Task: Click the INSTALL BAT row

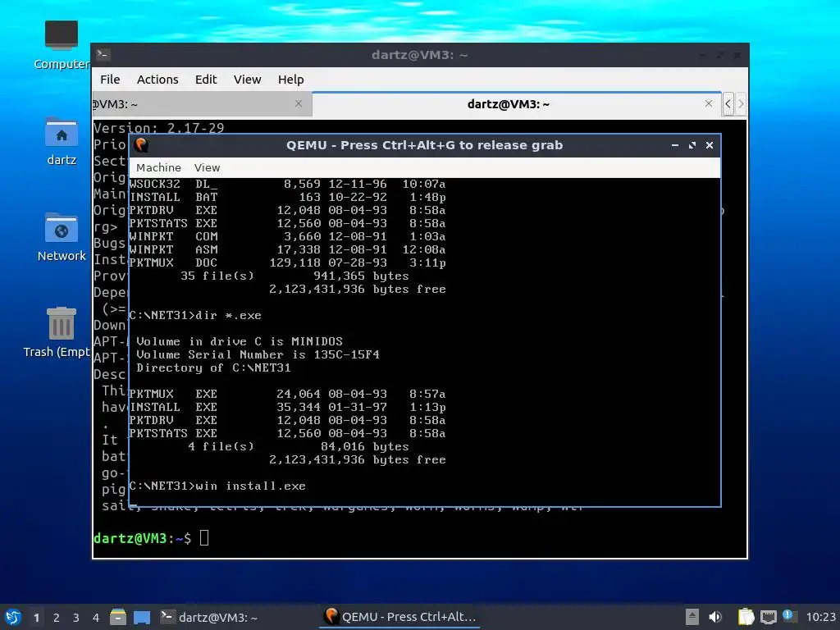Action: coord(287,197)
